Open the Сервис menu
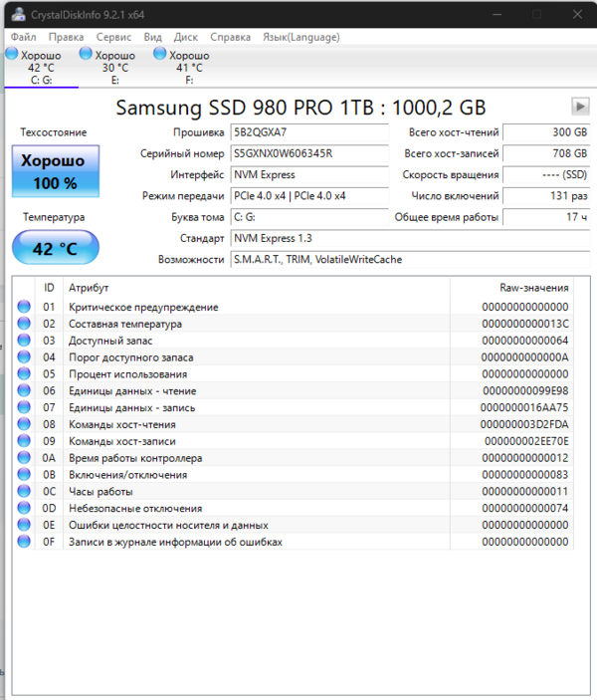This screenshot has height=700, width=597. tap(113, 37)
